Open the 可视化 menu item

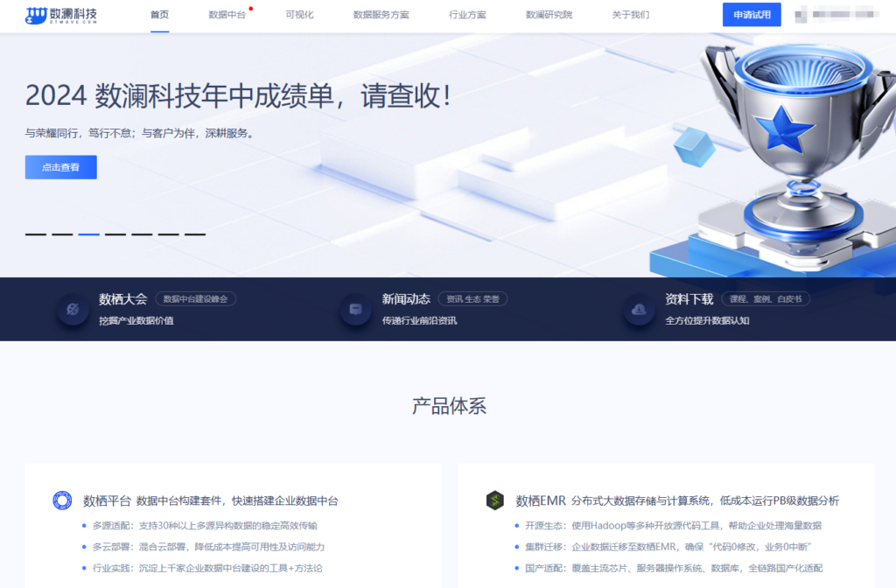coord(299,15)
